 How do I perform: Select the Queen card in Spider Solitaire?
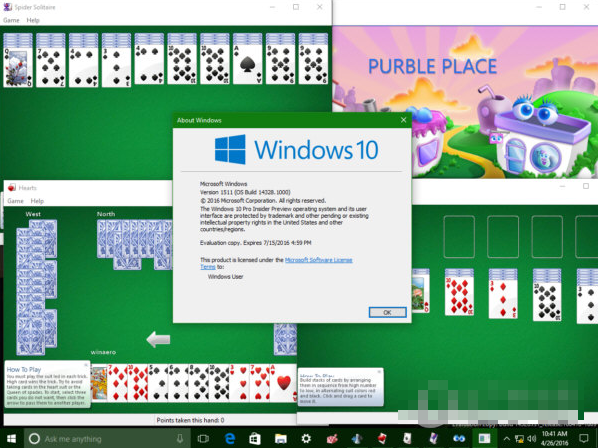(18, 67)
